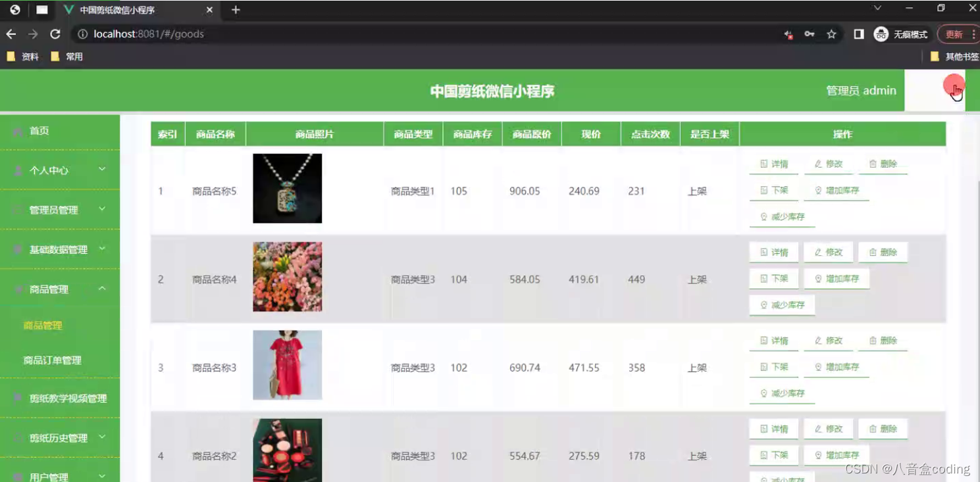This screenshot has height=482, width=980.
Task: Click the bookmark star in address bar
Action: pyautogui.click(x=831, y=34)
